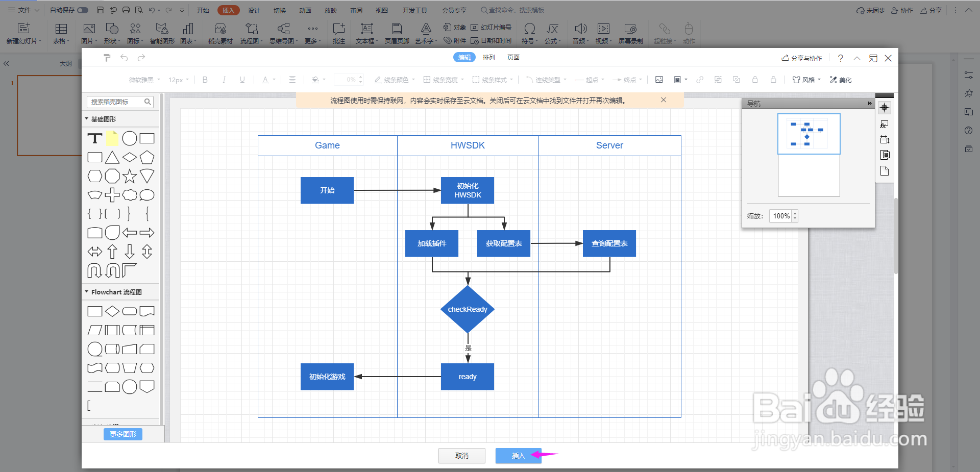Image resolution: width=980 pixels, height=472 pixels.
Task: Close the orange notification banner
Action: [664, 100]
